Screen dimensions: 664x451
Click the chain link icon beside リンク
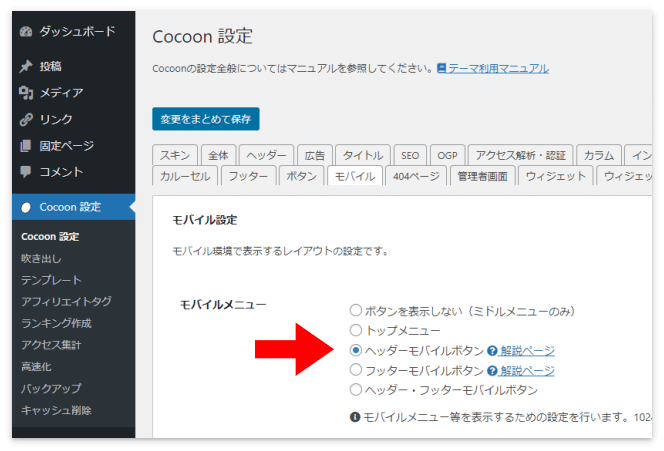[26, 119]
